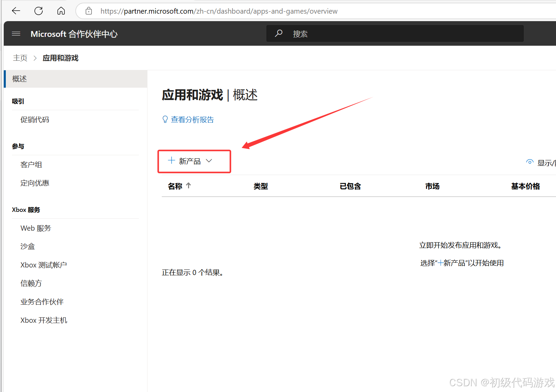Open 促销代码 in sidebar
The image size is (556, 392).
(35, 120)
